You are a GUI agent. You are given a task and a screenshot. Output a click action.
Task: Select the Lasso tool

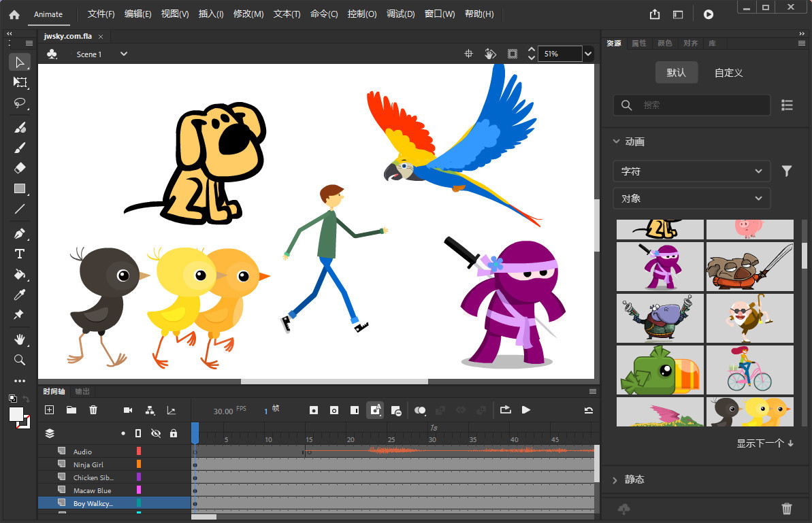click(x=20, y=103)
